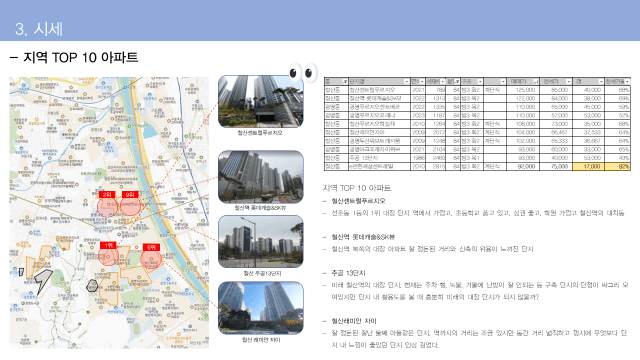640x360 pixels.
Task: Open the 전세가율 column filter dropdown
Action: click(627, 82)
